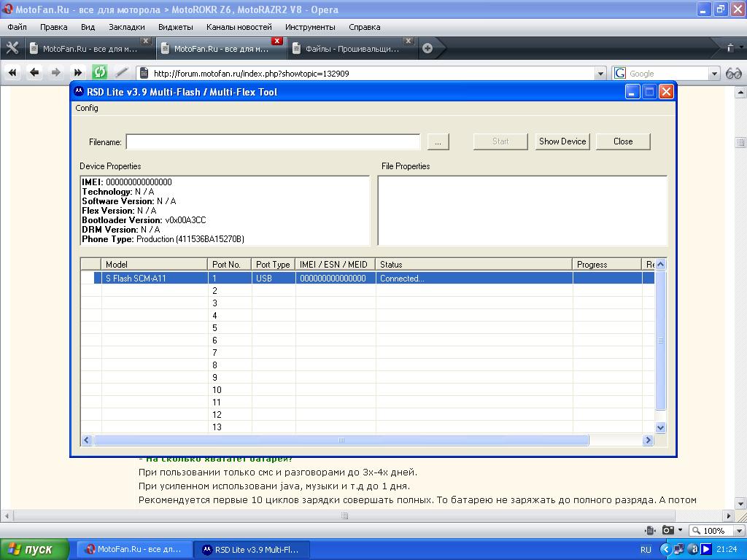Go back with Opera's back arrow
Image resolution: width=747 pixels, height=560 pixels.
[34, 73]
